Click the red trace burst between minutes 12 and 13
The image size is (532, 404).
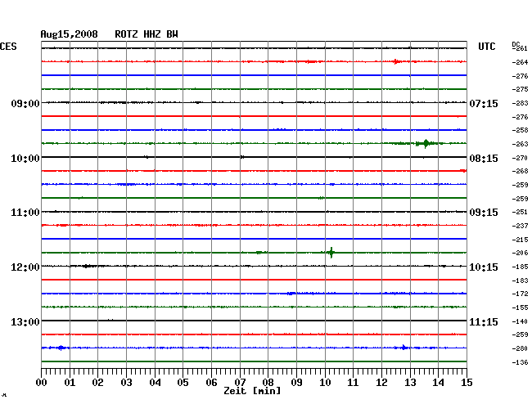pos(396,61)
